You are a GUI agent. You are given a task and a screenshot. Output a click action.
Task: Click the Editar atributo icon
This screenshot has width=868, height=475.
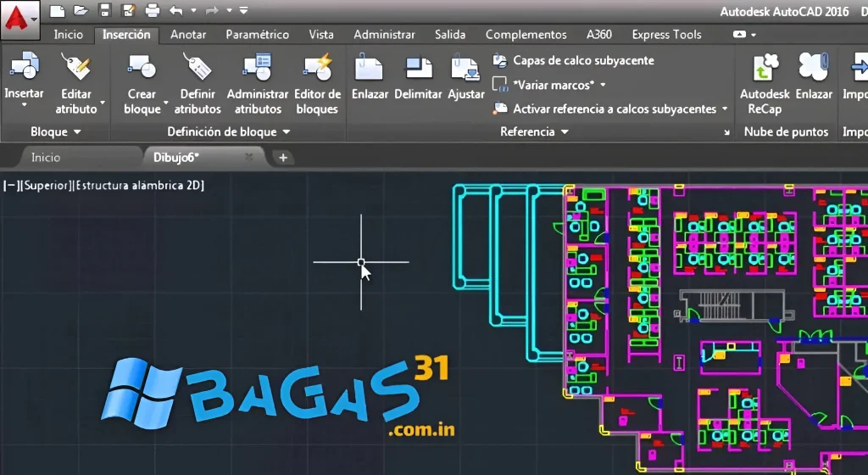tap(75, 68)
